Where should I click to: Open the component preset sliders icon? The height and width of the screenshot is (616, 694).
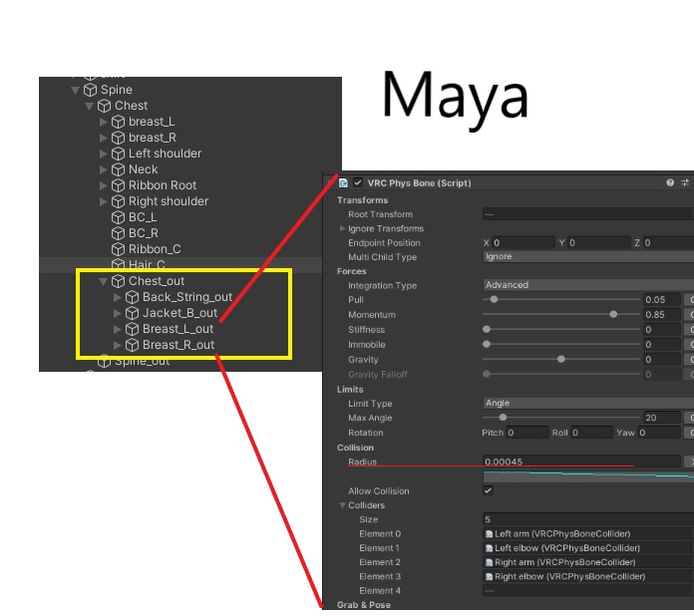pos(685,182)
